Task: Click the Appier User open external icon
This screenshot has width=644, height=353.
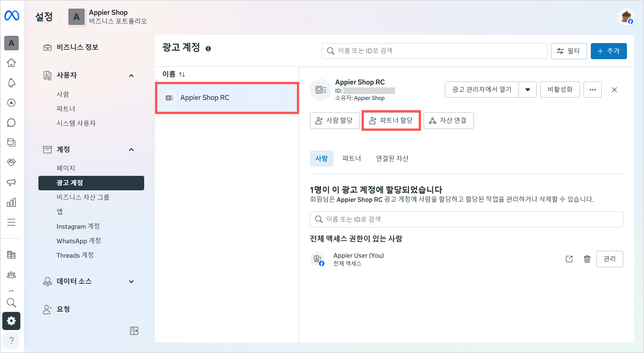Action: [x=569, y=259]
